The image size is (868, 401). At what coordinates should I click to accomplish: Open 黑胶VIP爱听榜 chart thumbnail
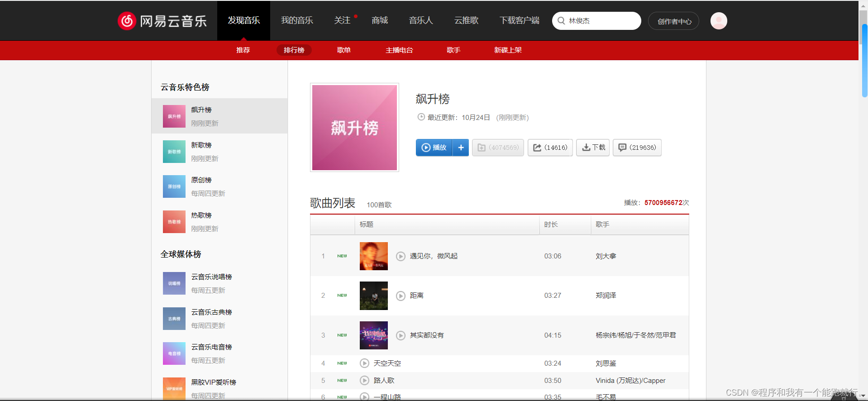click(174, 388)
